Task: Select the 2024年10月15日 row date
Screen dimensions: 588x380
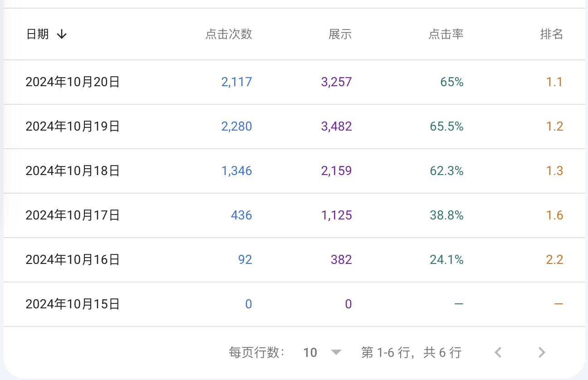Action: pyautogui.click(x=73, y=304)
